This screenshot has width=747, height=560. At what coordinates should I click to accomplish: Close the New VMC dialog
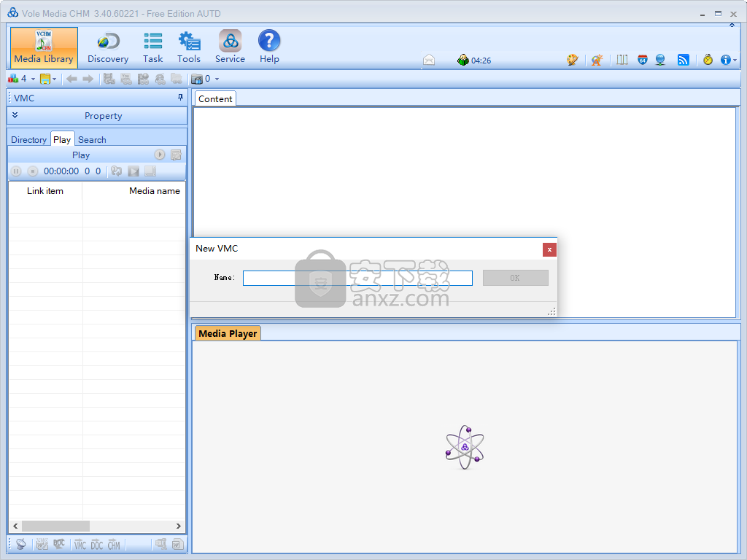click(x=549, y=249)
